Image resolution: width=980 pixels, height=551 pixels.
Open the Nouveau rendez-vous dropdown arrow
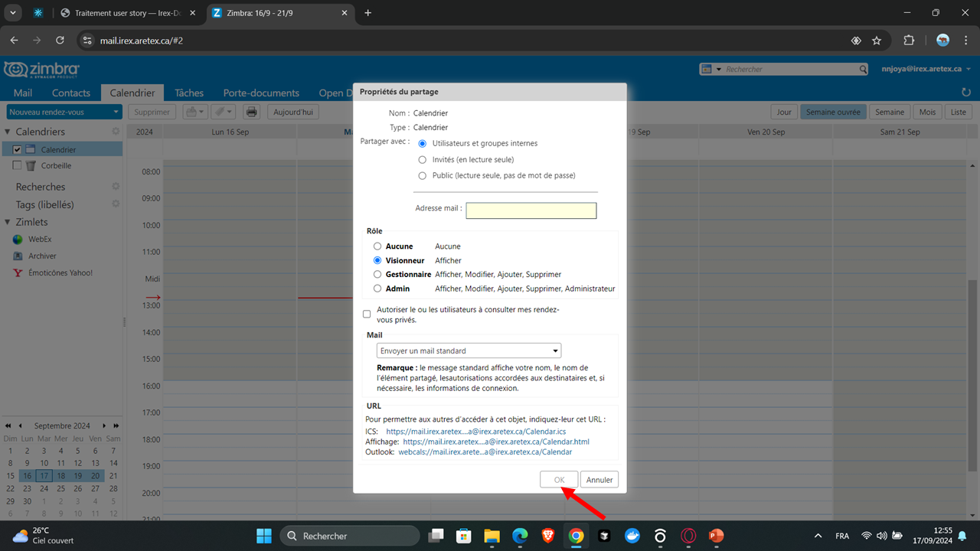click(116, 112)
